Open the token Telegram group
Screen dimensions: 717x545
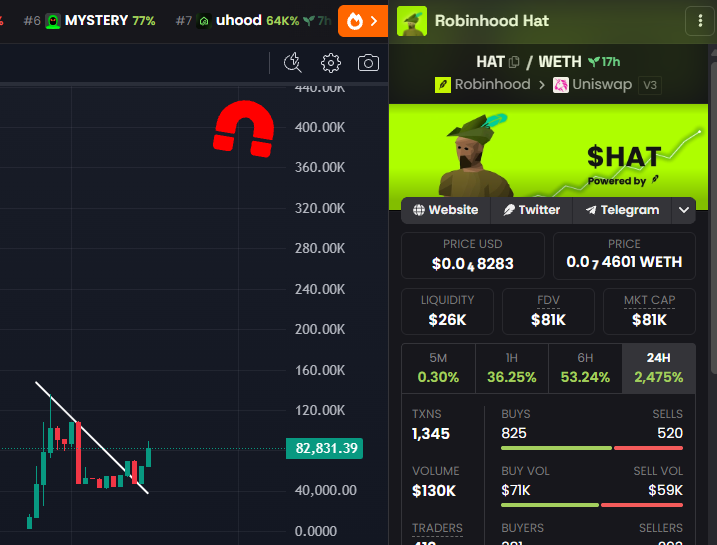[622, 210]
